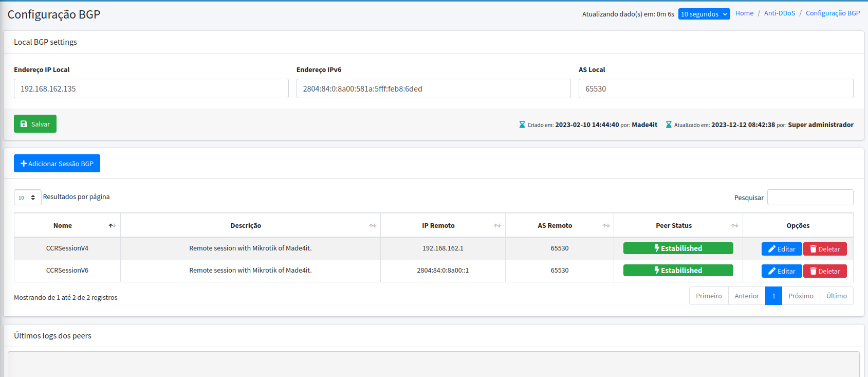The image size is (868, 377).
Task: Click description cell of CCRSessionV4 row
Action: (x=250, y=248)
